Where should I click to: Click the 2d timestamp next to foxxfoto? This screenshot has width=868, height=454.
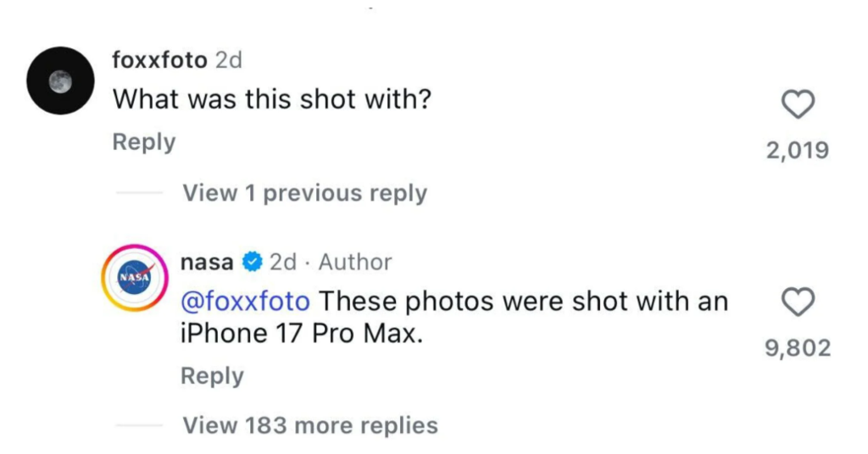click(229, 60)
